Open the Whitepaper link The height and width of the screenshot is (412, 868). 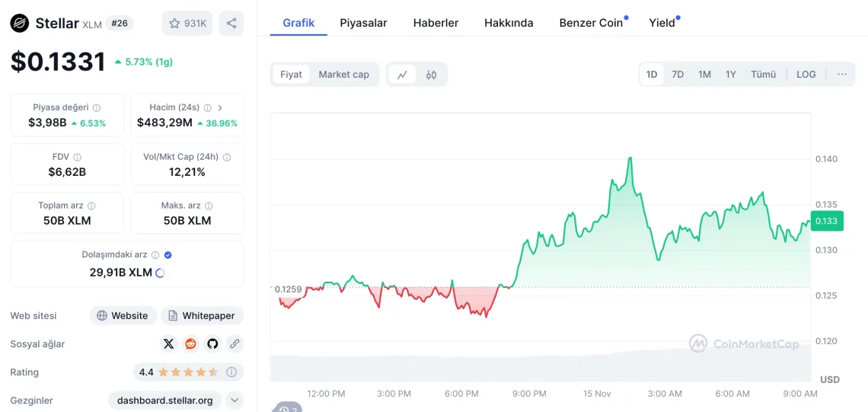point(202,316)
